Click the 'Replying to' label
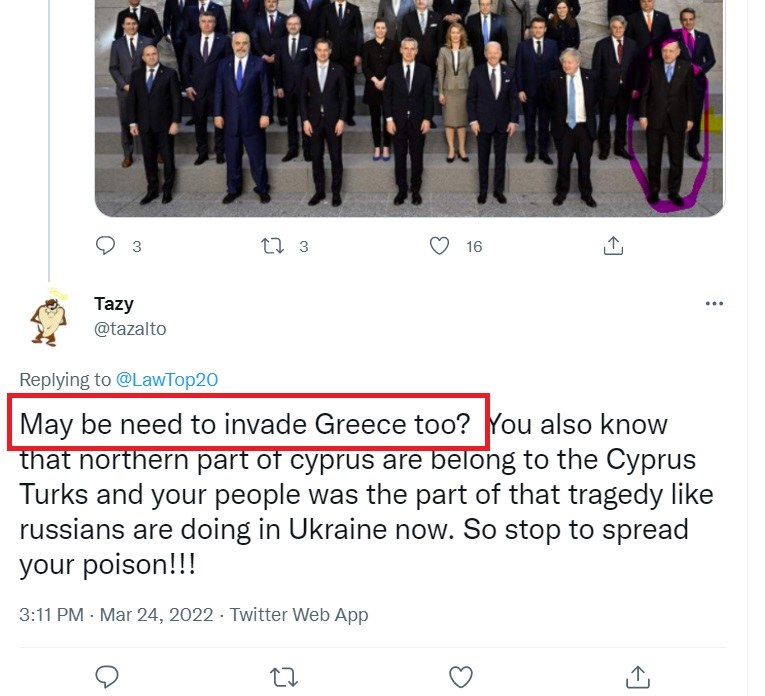The height and width of the screenshot is (696, 765). (x=65, y=380)
